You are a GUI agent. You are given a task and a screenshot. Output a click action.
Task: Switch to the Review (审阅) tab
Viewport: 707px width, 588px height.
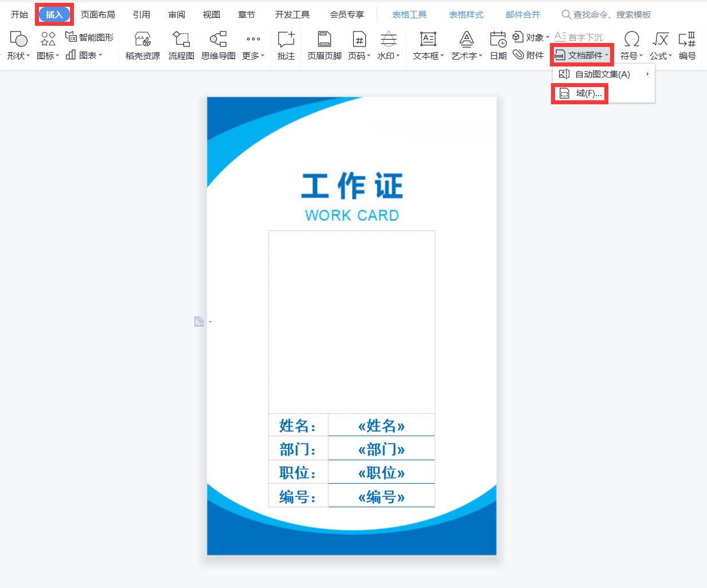coord(177,14)
